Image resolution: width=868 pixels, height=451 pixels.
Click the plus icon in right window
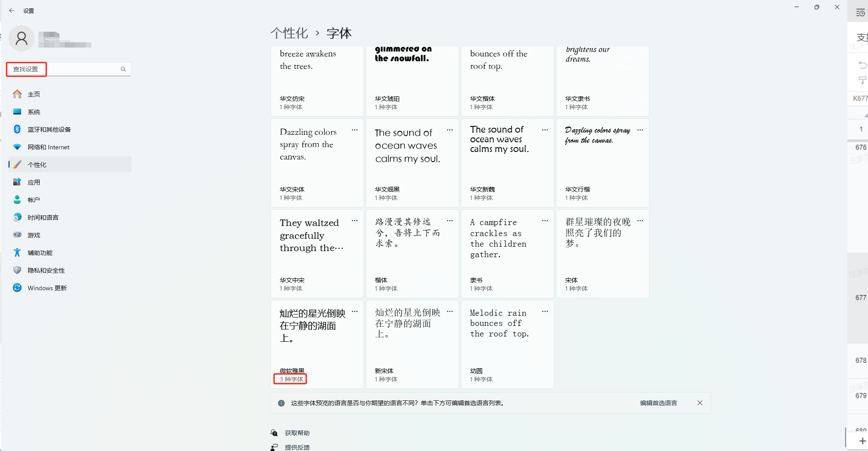click(x=862, y=441)
